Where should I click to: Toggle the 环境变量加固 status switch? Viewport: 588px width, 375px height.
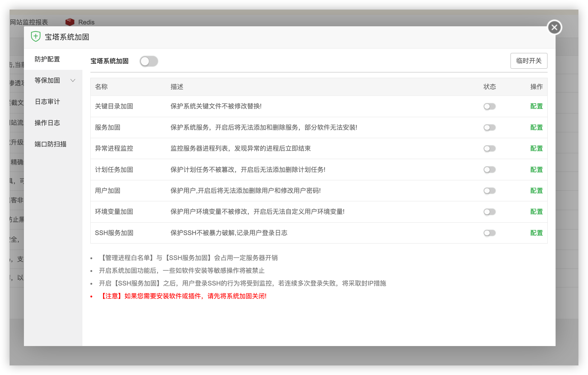coord(489,212)
